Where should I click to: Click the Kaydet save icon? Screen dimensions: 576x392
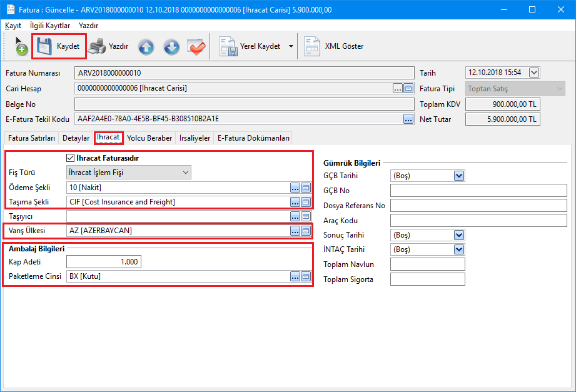(44, 46)
